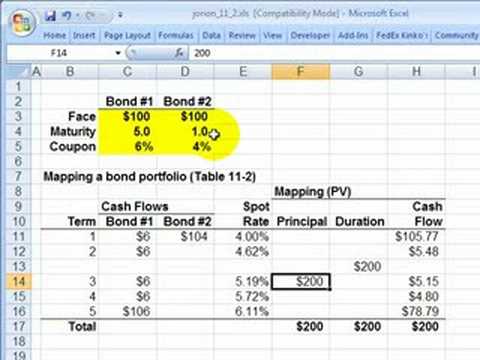Open the Review ribbon tab
The width and height of the screenshot is (480, 360).
point(242,35)
